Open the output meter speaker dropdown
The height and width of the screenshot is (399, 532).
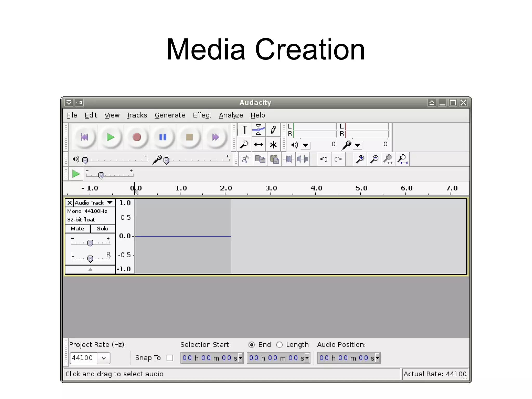[x=305, y=145]
